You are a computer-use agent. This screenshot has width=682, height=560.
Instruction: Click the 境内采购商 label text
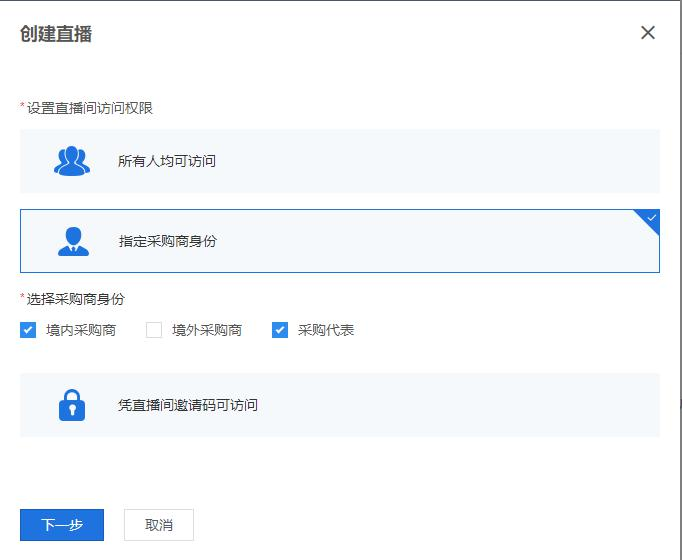(80, 330)
